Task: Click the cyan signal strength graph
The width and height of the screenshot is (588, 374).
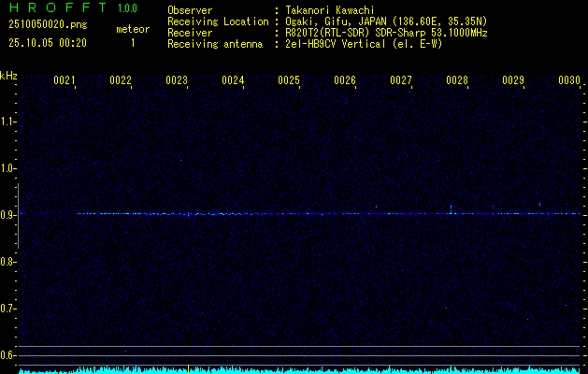Action: point(300,370)
